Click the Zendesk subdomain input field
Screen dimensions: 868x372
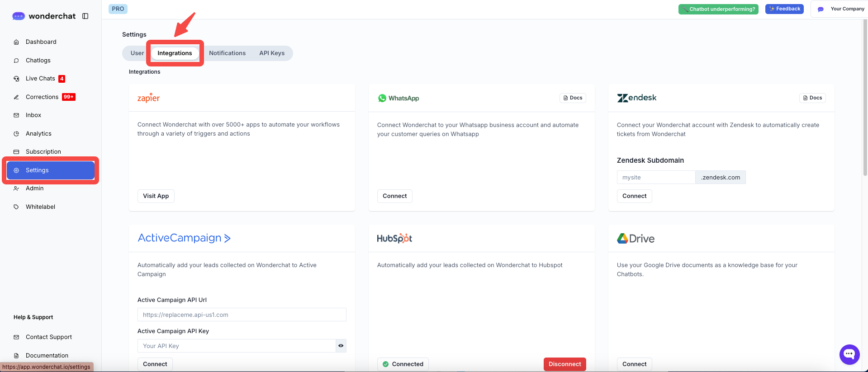pos(655,178)
